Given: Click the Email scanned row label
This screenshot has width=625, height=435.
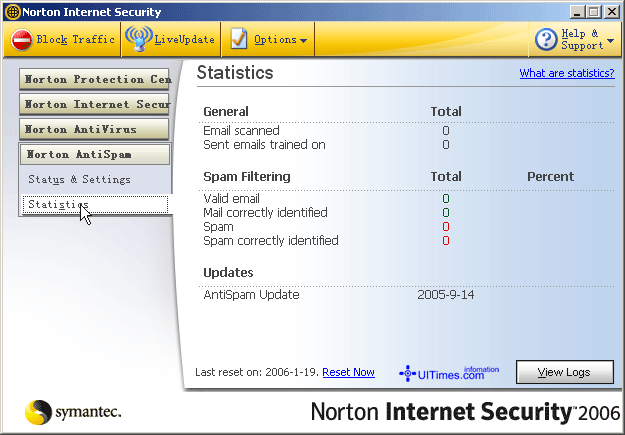Looking at the screenshot, I should tap(241, 131).
